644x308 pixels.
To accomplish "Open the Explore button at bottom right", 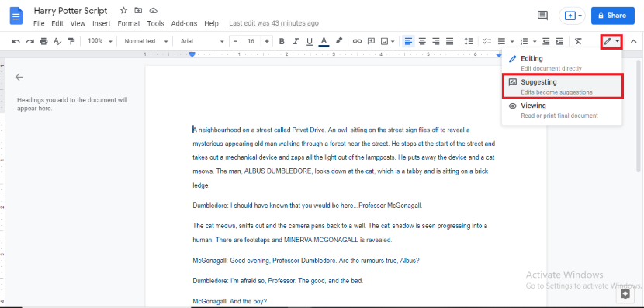I will [625, 294].
